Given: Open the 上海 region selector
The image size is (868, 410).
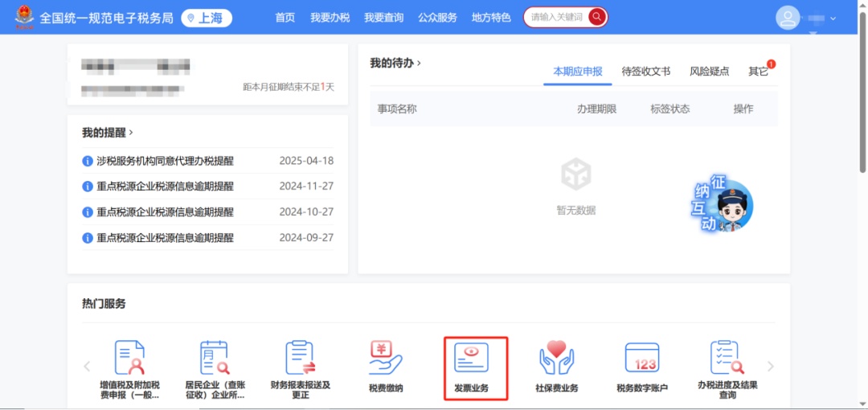Looking at the screenshot, I should (207, 18).
